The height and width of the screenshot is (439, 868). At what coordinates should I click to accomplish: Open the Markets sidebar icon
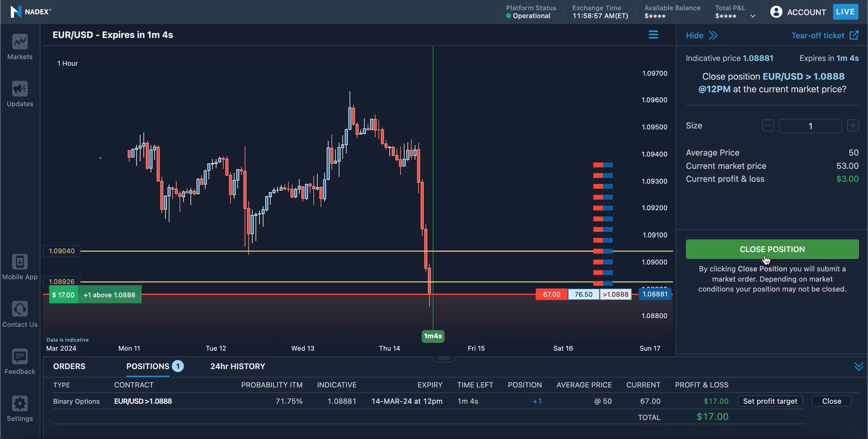[x=20, y=42]
